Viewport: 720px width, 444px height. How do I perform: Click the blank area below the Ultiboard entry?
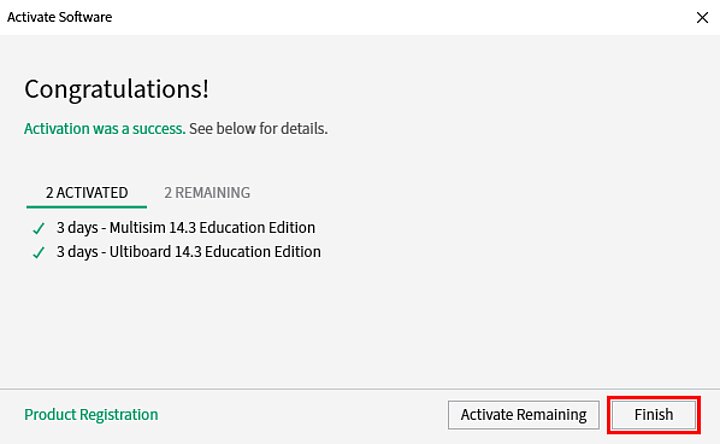(360, 320)
